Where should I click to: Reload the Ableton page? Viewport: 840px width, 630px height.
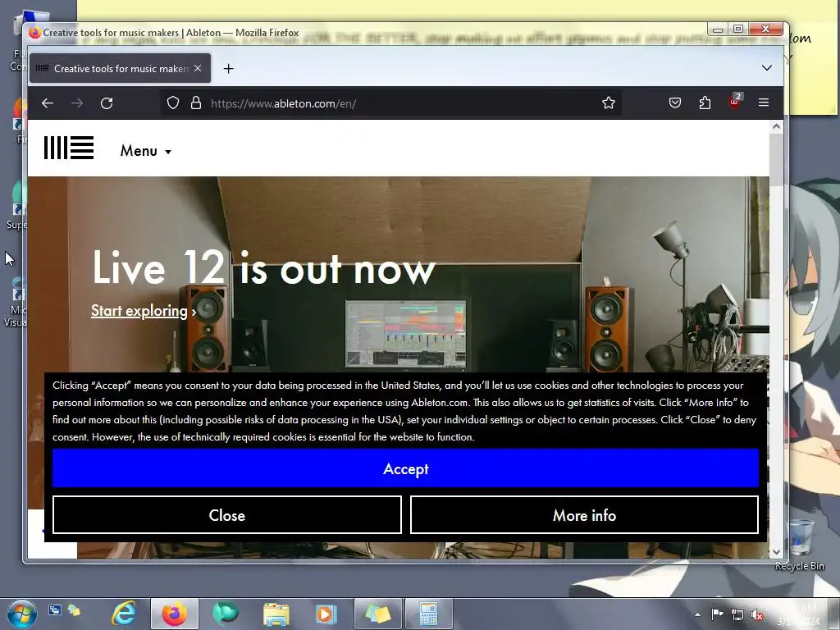pos(107,103)
